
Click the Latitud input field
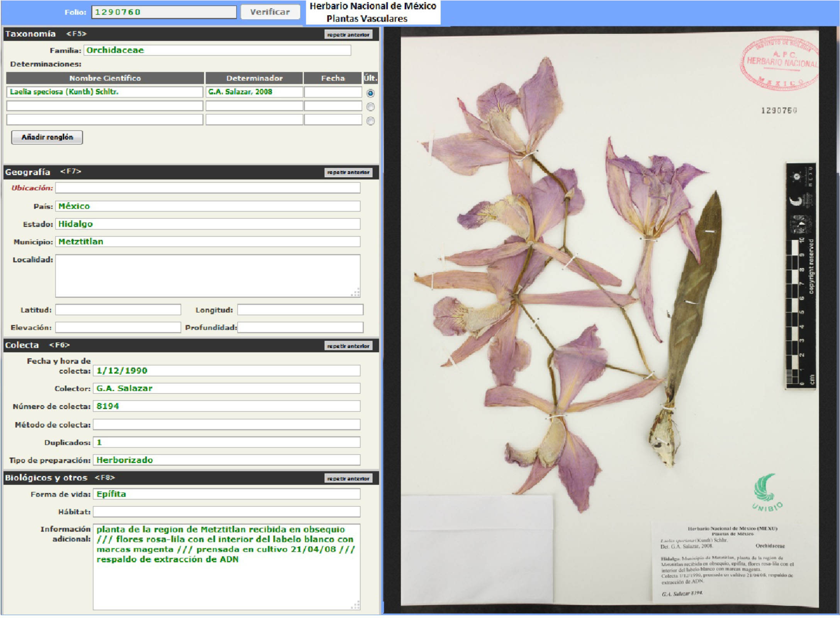pos(118,310)
